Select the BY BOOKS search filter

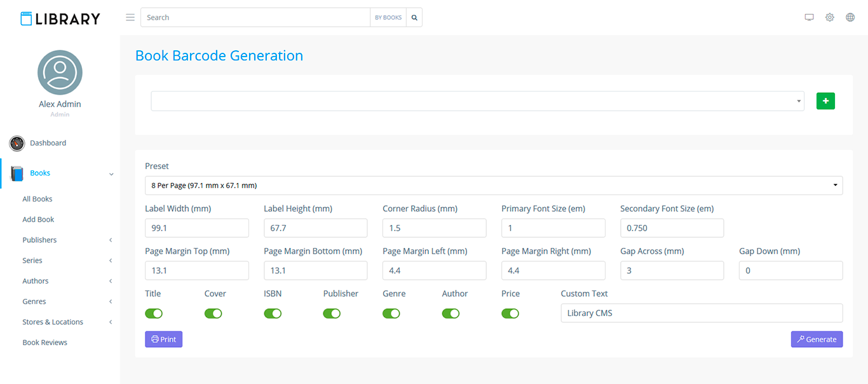click(388, 18)
